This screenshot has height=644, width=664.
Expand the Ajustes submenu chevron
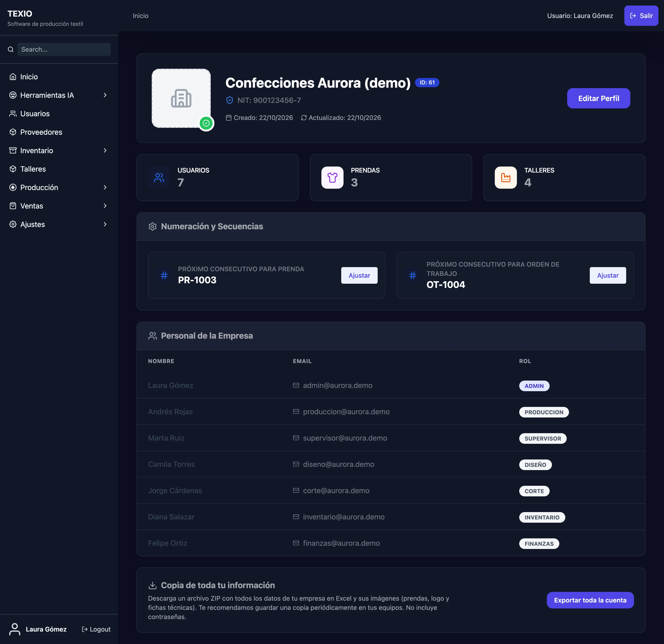[105, 224]
